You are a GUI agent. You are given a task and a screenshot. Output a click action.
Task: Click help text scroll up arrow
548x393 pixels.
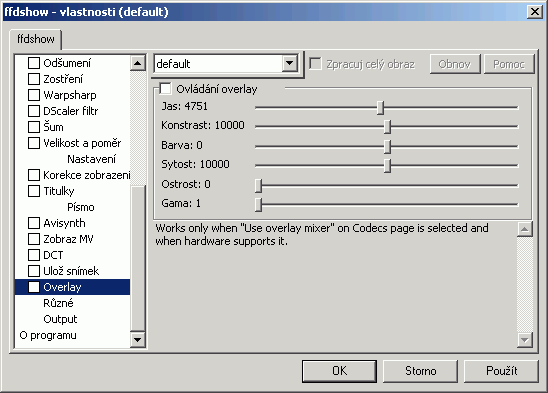525,229
